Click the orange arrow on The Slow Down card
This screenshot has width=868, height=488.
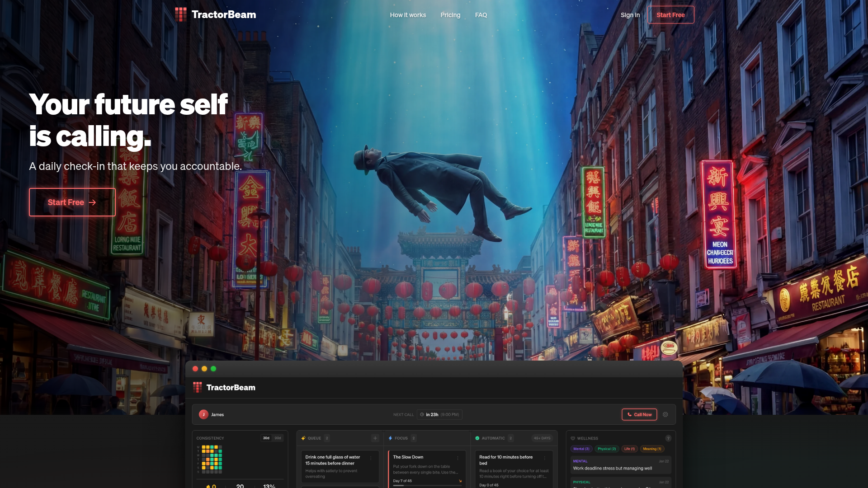pyautogui.click(x=460, y=481)
